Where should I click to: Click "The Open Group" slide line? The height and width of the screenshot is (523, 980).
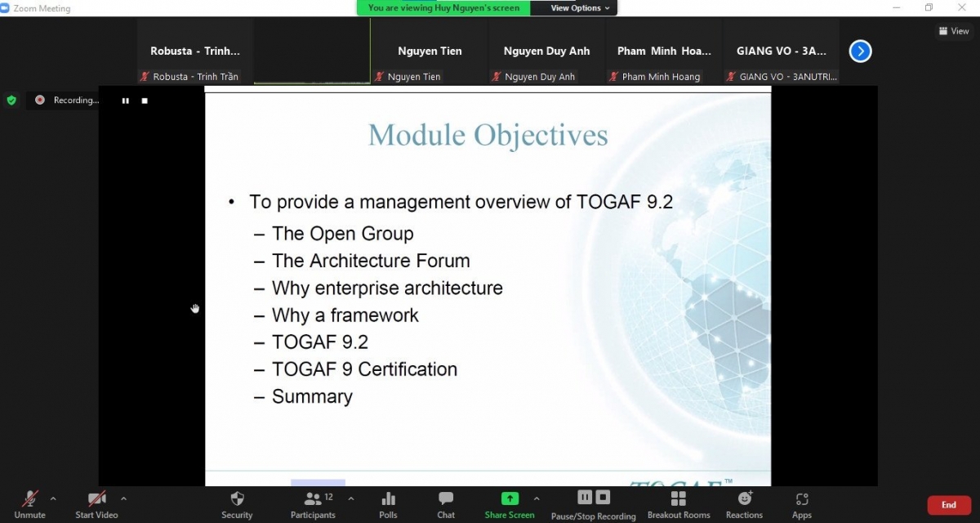pyautogui.click(x=343, y=234)
